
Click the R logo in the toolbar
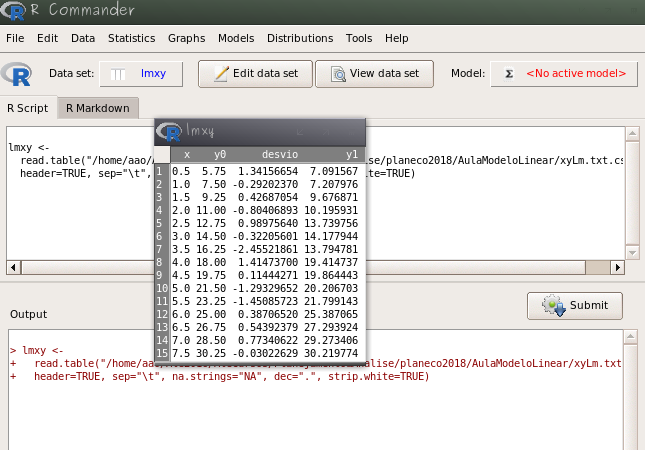pyautogui.click(x=17, y=74)
